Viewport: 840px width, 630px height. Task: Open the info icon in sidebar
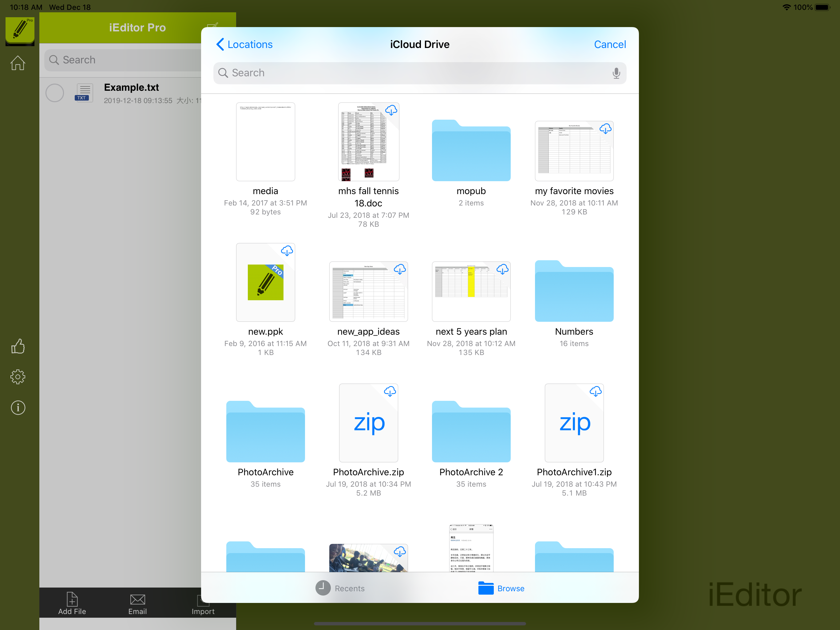(18, 408)
